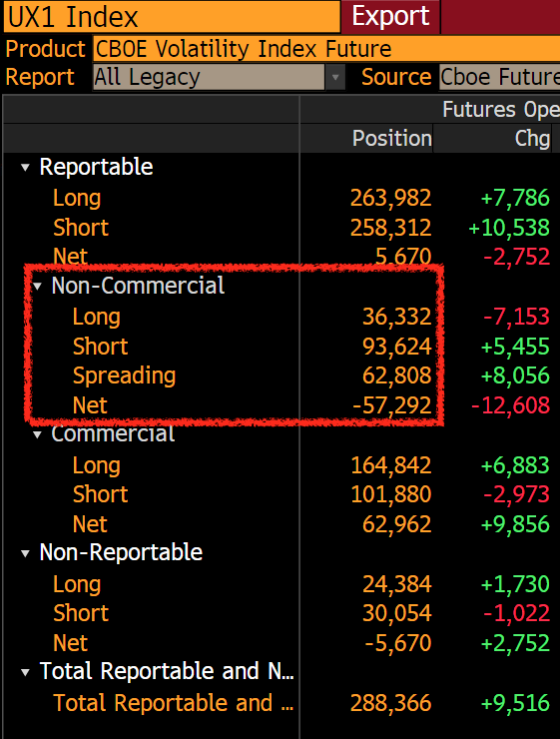This screenshot has width=560, height=739.
Task: Click change value +8,056
Action: point(515,376)
